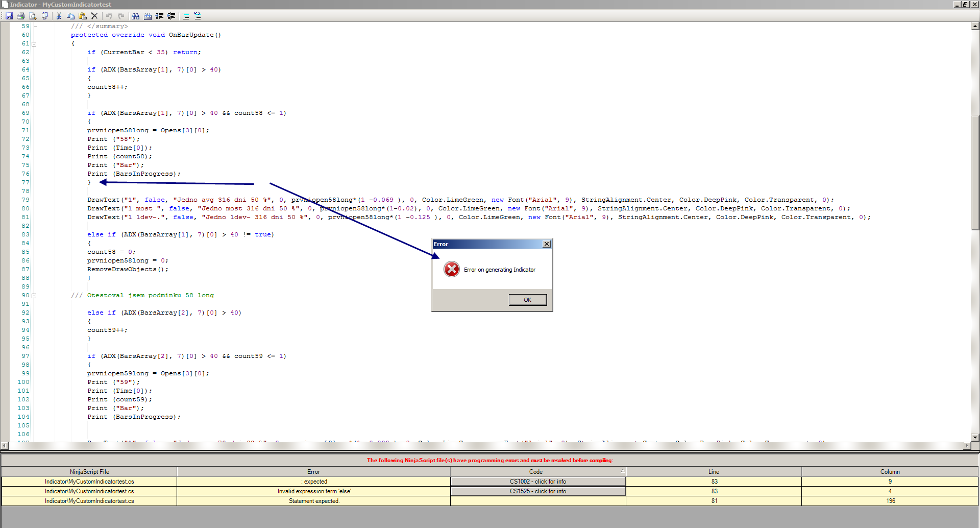Click OK in the Error dialog

click(527, 300)
